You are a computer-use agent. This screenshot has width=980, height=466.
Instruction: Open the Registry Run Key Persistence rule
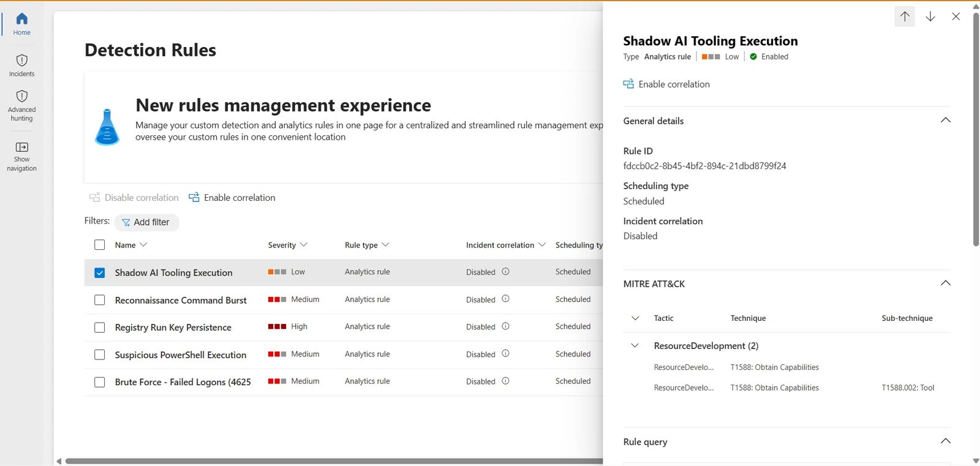pos(173,328)
